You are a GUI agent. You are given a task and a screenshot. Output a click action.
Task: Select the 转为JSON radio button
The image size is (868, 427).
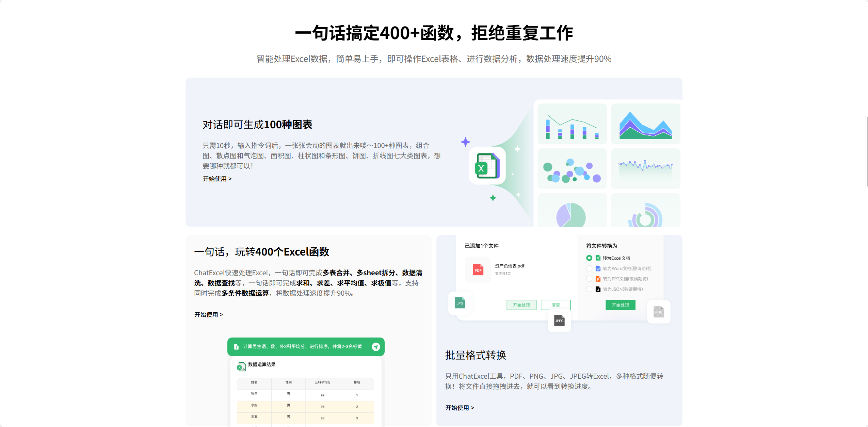(589, 289)
